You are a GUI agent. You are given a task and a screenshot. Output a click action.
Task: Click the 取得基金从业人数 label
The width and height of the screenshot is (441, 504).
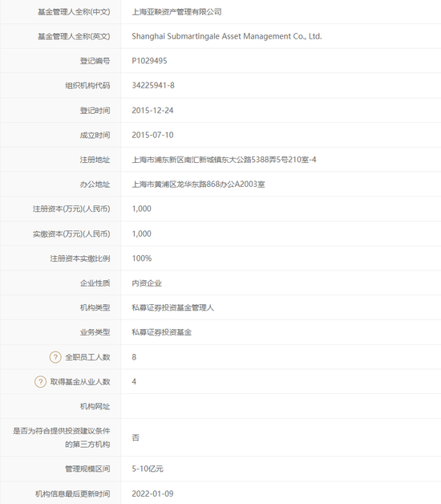[x=80, y=382]
